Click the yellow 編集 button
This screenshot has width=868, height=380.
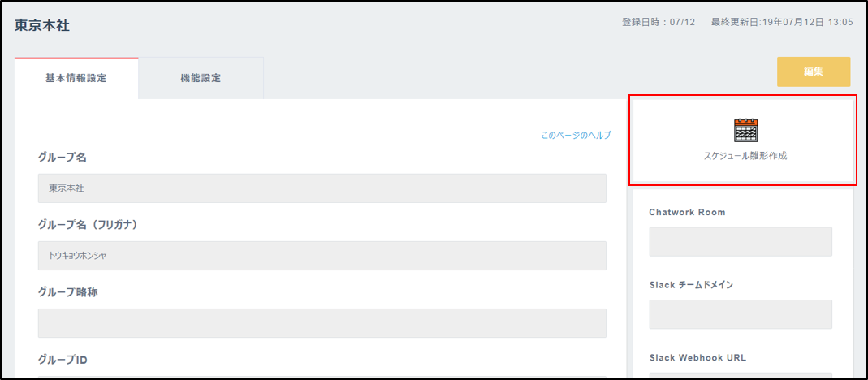[x=814, y=71]
